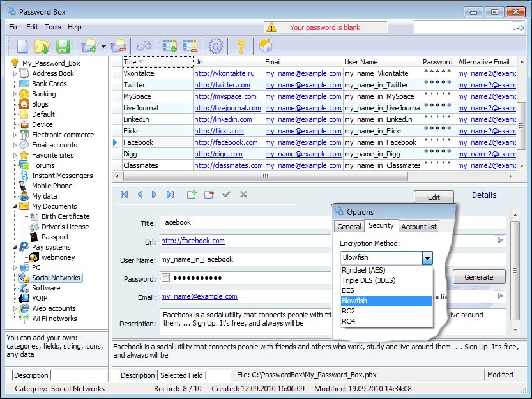
Task: Click the warning triangle icon
Action: [271, 27]
